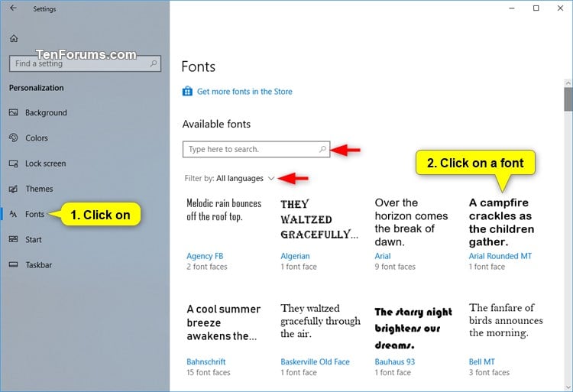Click the Start tiles icon
The height and width of the screenshot is (392, 573).
point(14,239)
